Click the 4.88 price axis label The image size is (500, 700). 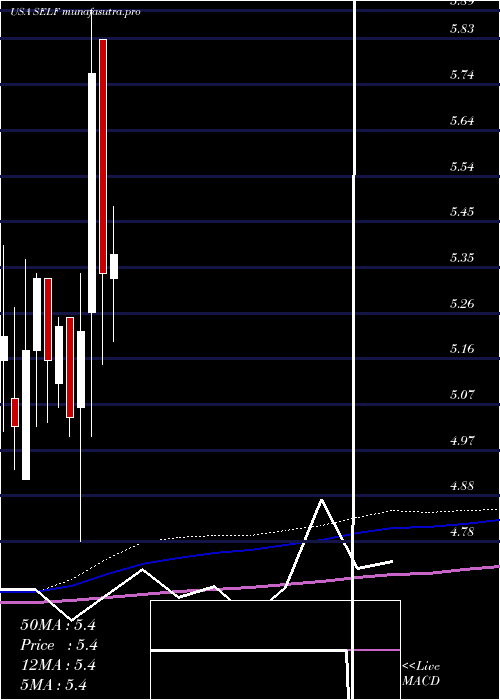pyautogui.click(x=462, y=485)
